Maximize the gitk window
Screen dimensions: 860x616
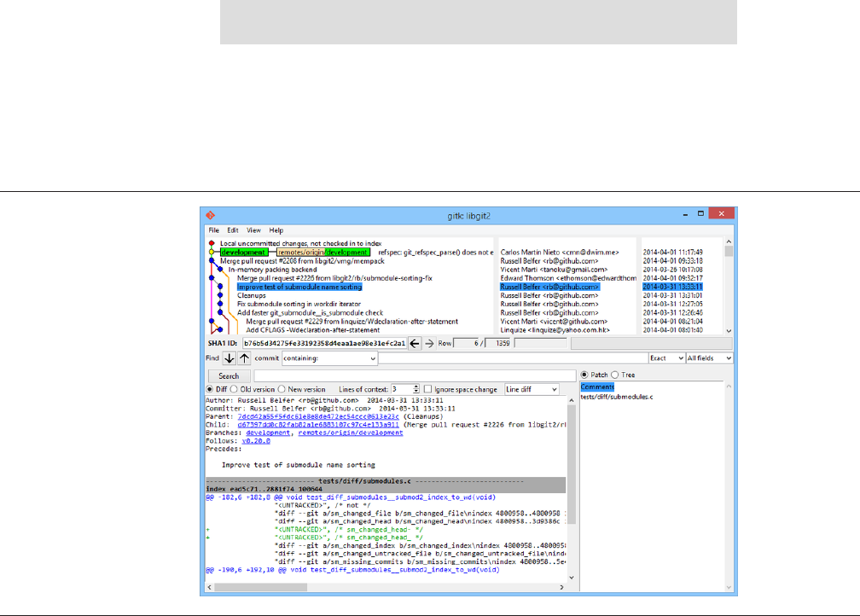[700, 213]
